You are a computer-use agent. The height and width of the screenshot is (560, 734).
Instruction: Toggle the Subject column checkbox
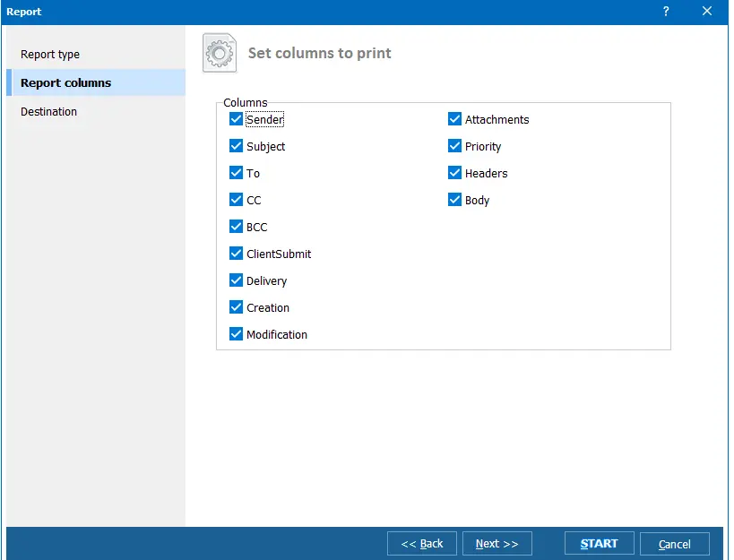pos(237,146)
